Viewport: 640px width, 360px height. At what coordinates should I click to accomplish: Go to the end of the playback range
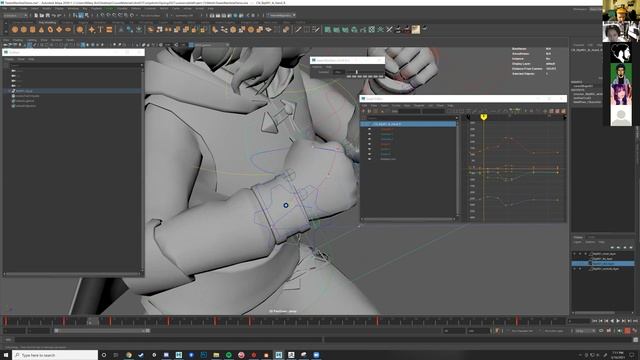(x=636, y=322)
